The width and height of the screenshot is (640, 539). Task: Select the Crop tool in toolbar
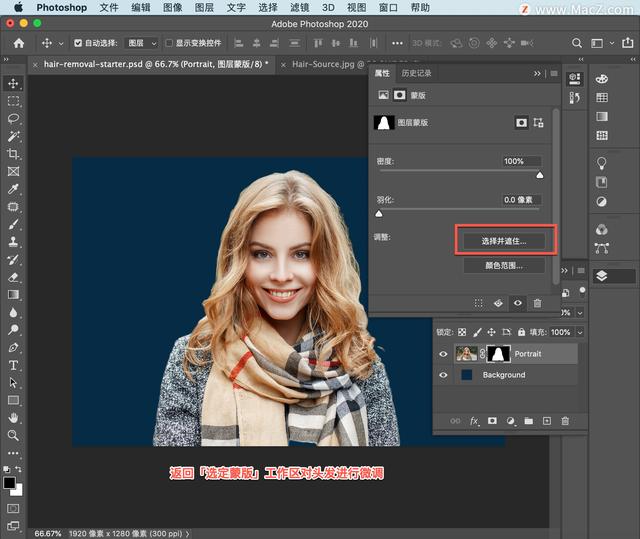coord(14,154)
